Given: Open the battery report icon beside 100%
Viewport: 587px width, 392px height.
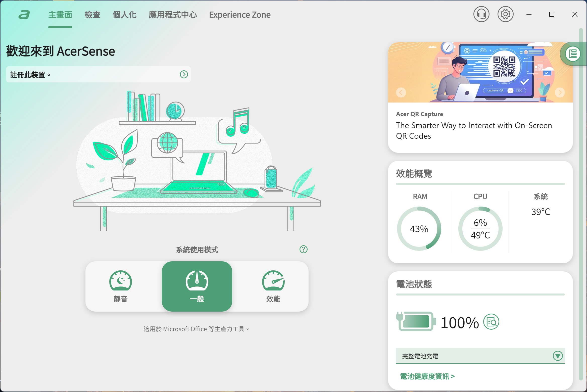Looking at the screenshot, I should pyautogui.click(x=491, y=322).
